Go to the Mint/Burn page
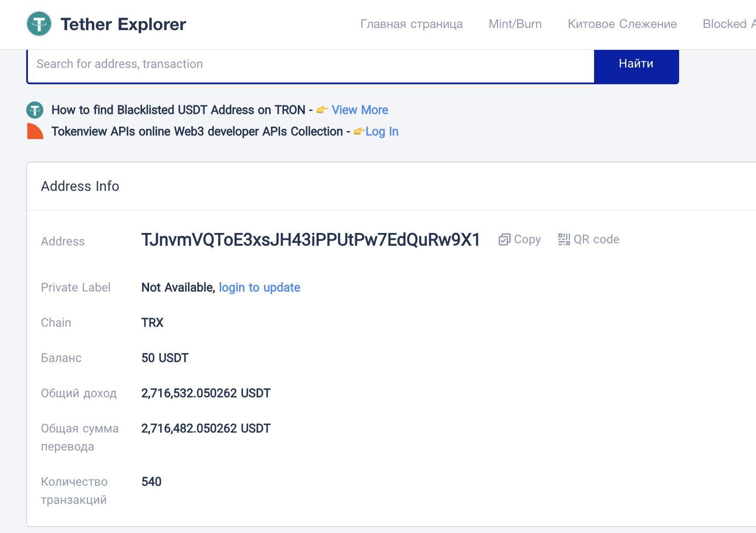This screenshot has width=756, height=533. pyautogui.click(x=515, y=24)
